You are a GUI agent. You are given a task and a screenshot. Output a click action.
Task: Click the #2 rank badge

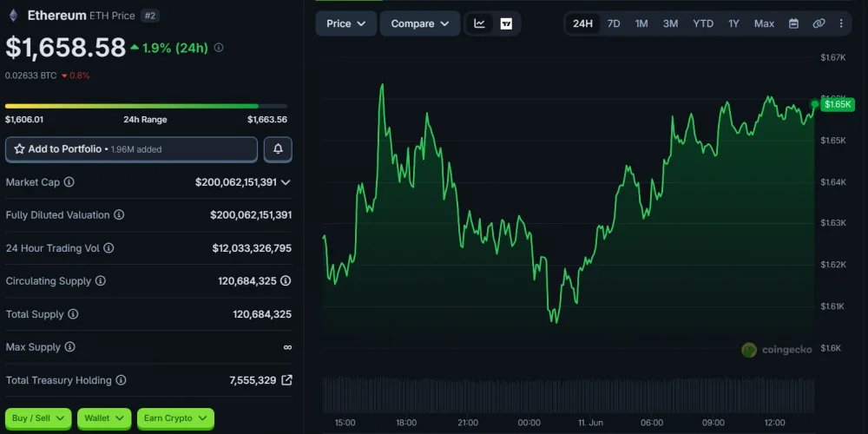[150, 16]
